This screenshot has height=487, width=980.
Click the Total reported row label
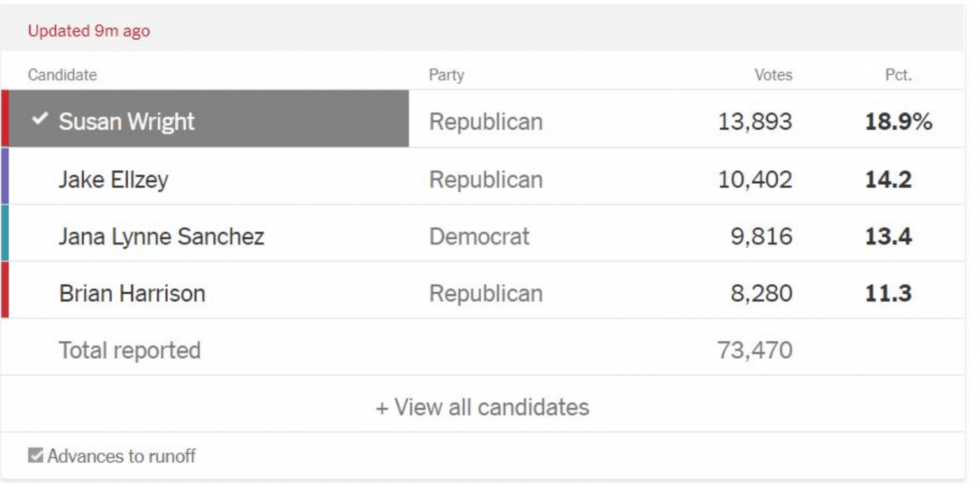pyautogui.click(x=130, y=350)
